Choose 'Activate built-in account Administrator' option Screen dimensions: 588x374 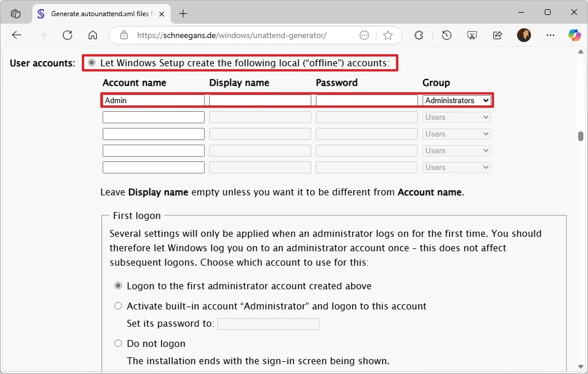(118, 305)
